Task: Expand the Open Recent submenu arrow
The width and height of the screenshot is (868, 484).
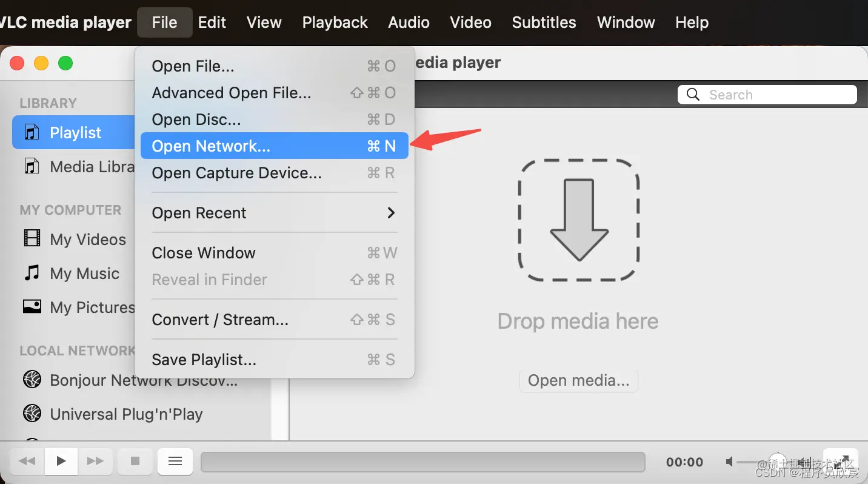Action: (391, 212)
